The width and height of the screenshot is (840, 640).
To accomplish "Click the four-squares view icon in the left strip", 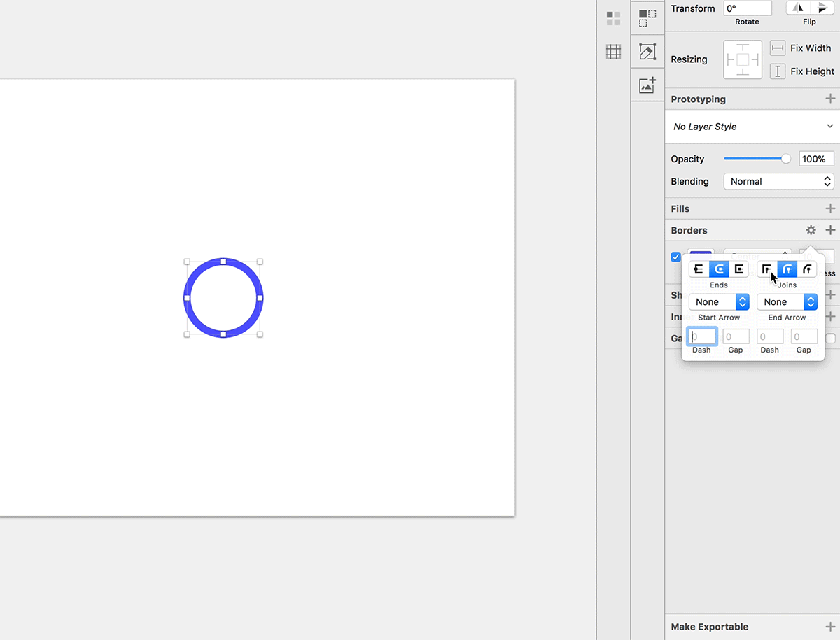I will 613,18.
